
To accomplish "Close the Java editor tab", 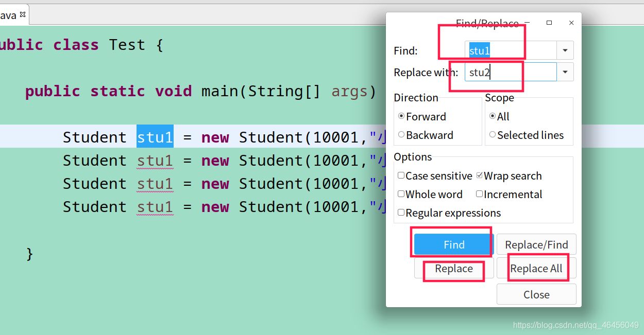I will tap(23, 15).
